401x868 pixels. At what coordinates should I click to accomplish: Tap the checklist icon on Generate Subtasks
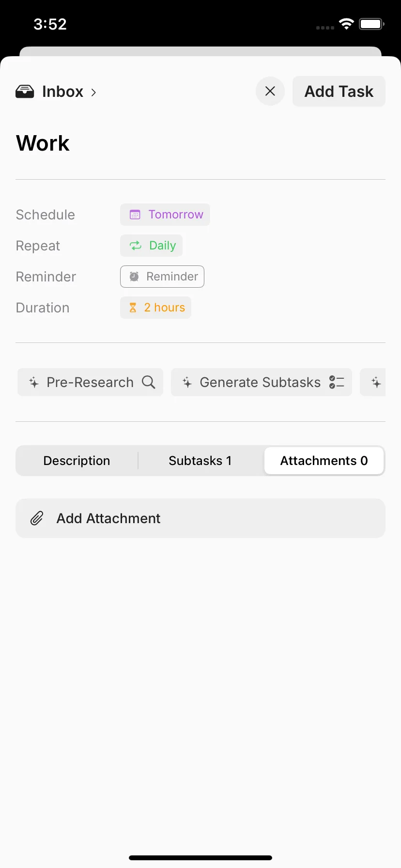[x=337, y=382]
